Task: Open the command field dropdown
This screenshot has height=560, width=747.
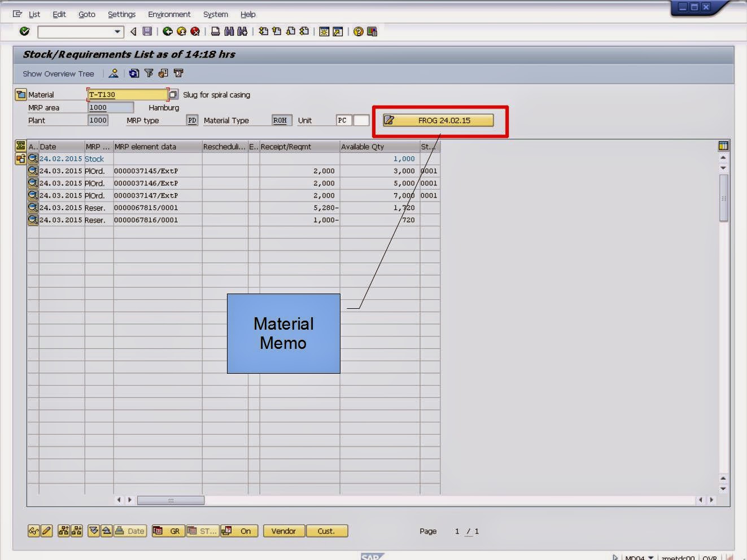Action: pyautogui.click(x=117, y=32)
